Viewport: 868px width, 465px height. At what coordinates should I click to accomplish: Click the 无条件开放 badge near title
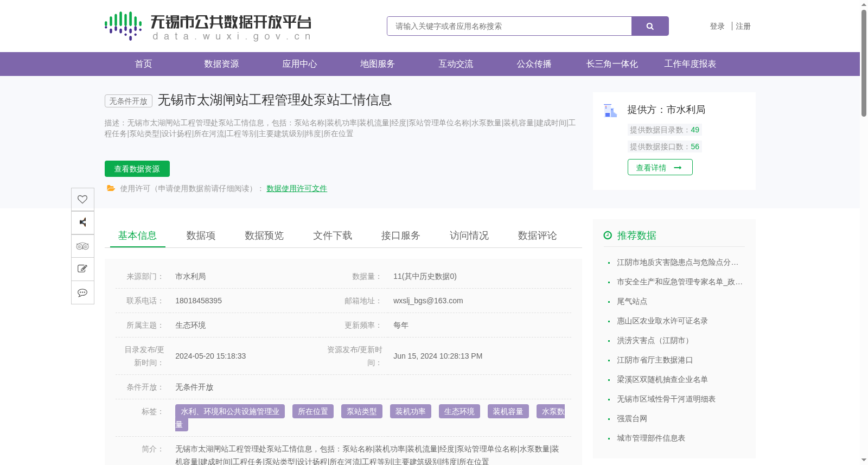(x=129, y=101)
